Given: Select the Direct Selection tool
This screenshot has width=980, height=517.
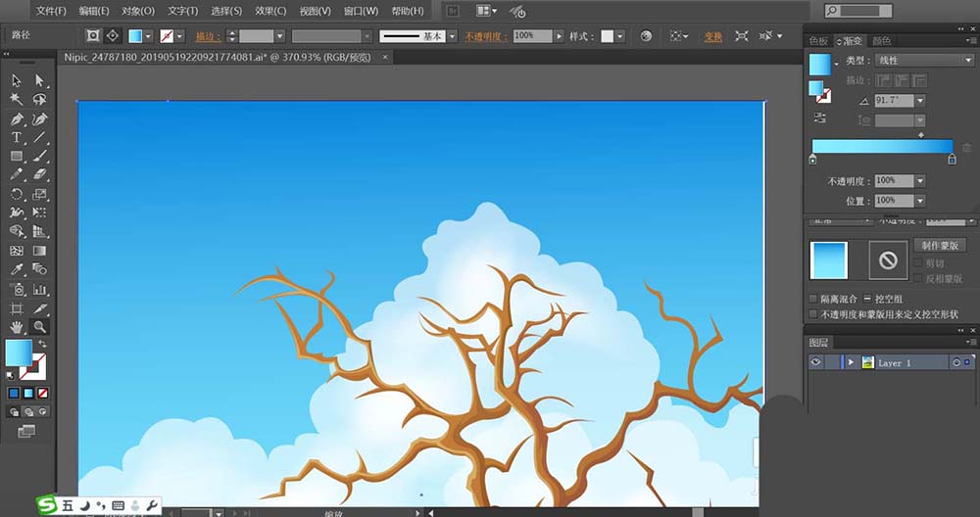Looking at the screenshot, I should pyautogui.click(x=39, y=80).
